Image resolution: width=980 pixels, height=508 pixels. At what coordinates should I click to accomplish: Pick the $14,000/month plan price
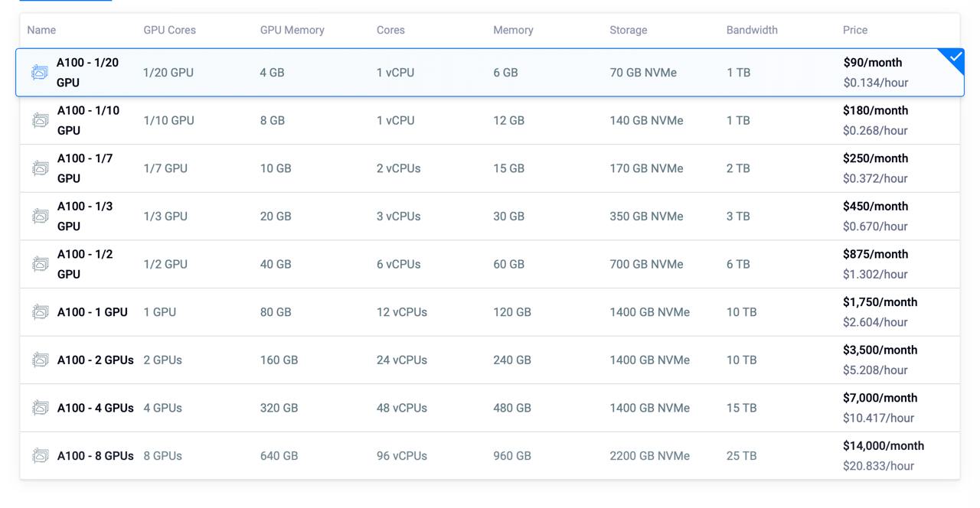pyautogui.click(x=883, y=446)
